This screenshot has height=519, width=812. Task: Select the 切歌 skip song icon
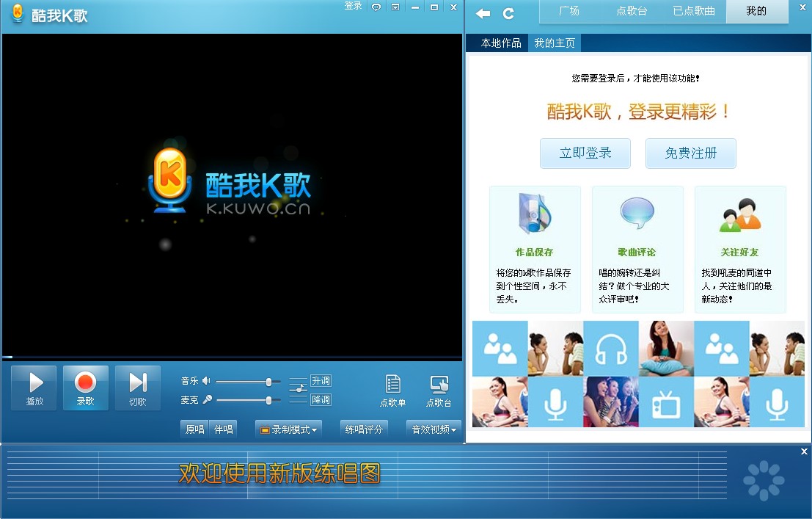coord(138,388)
